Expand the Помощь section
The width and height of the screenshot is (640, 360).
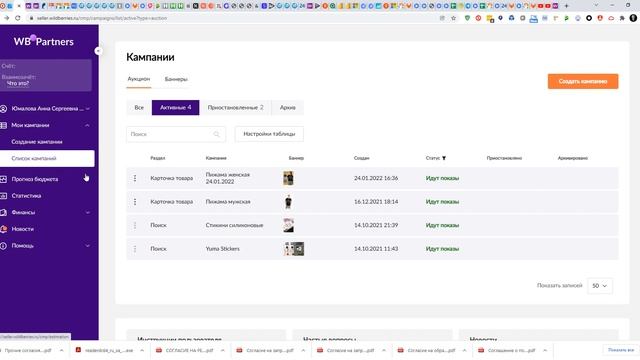[x=88, y=246]
